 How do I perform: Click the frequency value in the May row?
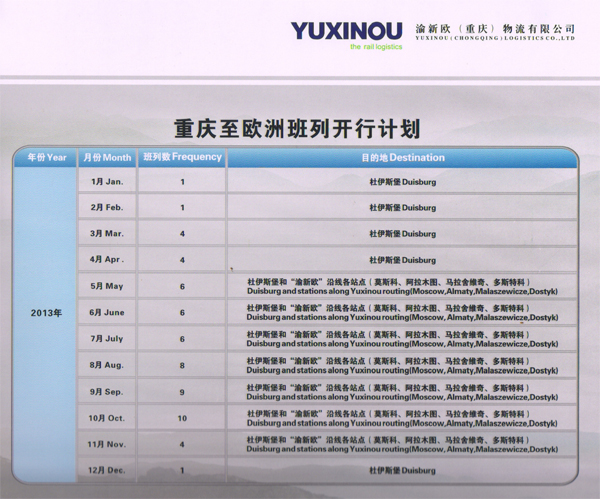183,286
